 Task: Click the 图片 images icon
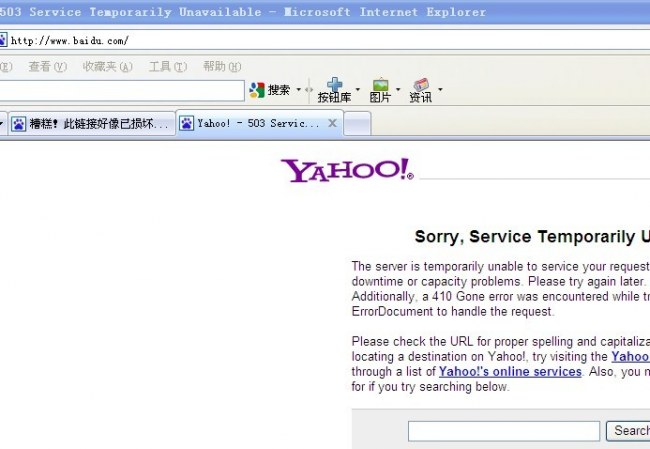tap(381, 85)
